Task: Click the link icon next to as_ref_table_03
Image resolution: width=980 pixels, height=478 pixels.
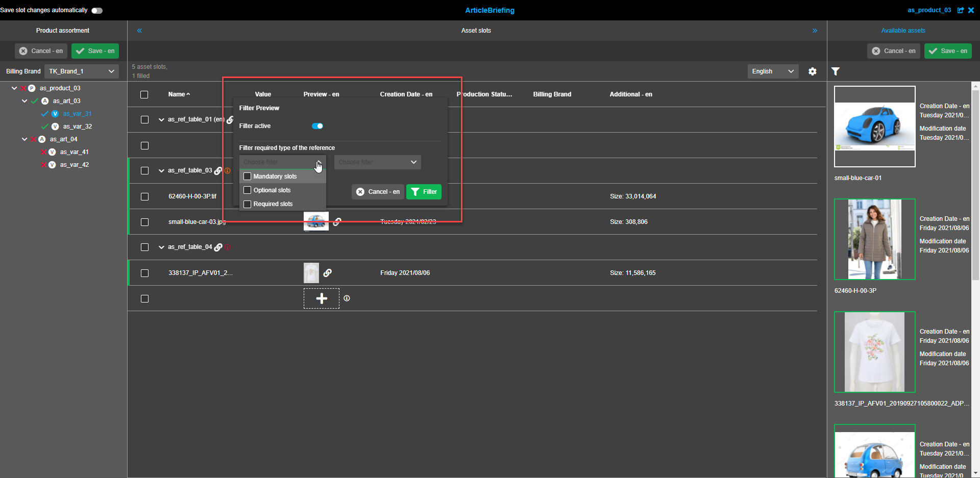Action: pyautogui.click(x=218, y=170)
